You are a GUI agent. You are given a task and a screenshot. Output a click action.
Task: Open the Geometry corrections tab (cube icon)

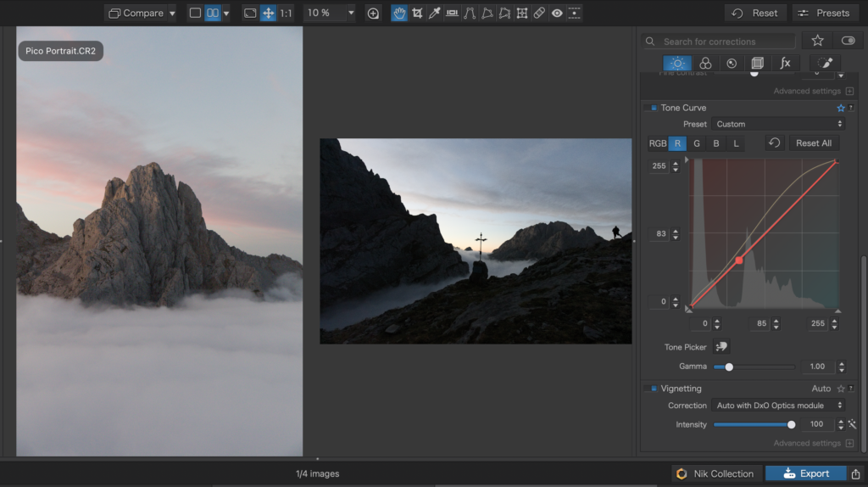(757, 63)
